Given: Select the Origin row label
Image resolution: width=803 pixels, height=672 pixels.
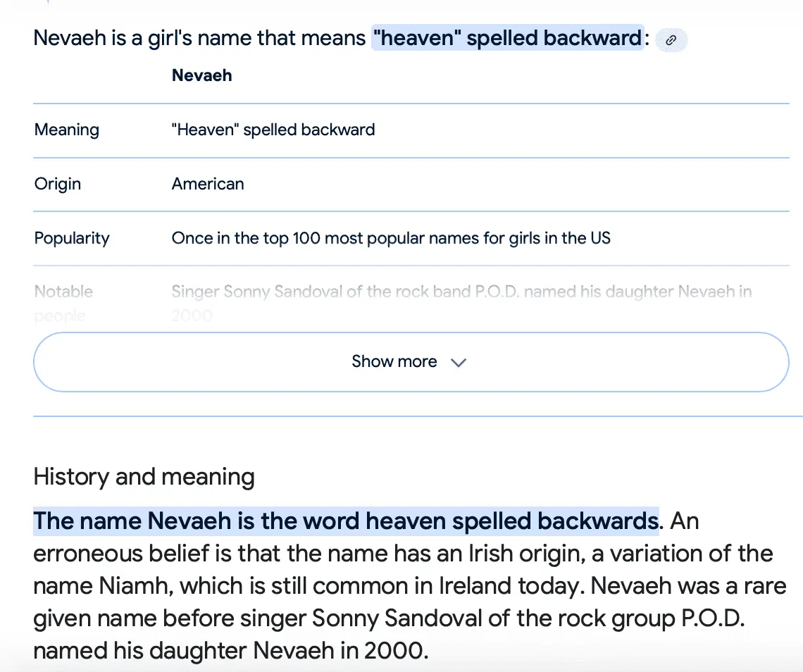Looking at the screenshot, I should pyautogui.click(x=58, y=184).
